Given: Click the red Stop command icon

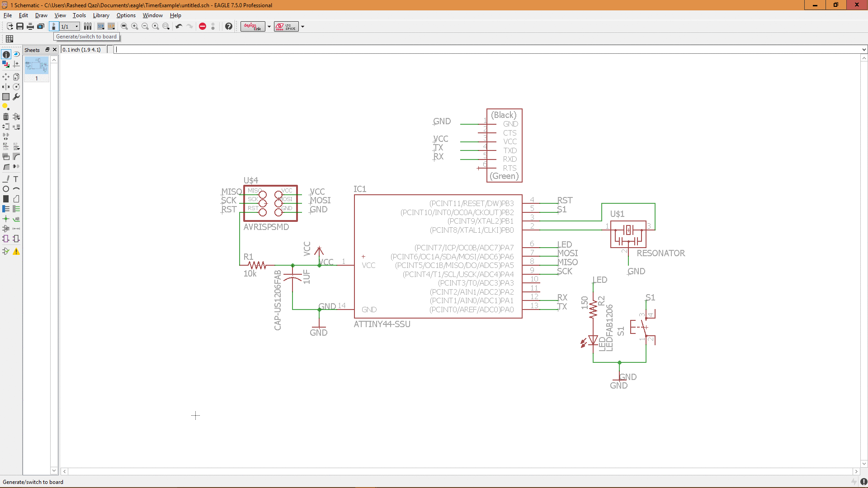Looking at the screenshot, I should point(203,27).
